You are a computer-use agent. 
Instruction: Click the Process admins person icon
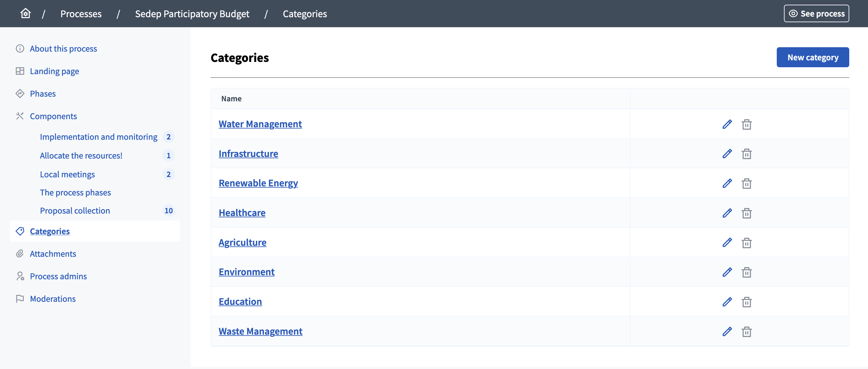[20, 276]
